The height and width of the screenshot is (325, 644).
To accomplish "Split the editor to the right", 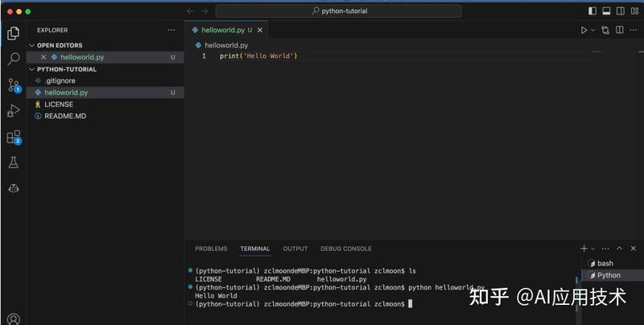I will click(x=619, y=30).
